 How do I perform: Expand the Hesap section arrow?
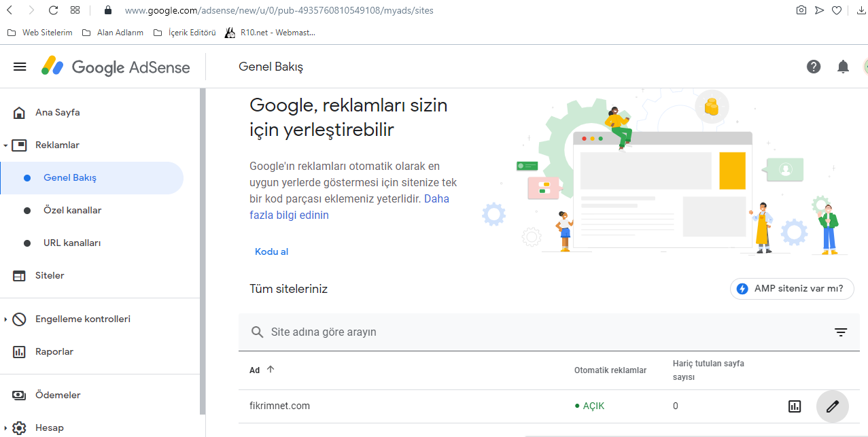[5, 428]
